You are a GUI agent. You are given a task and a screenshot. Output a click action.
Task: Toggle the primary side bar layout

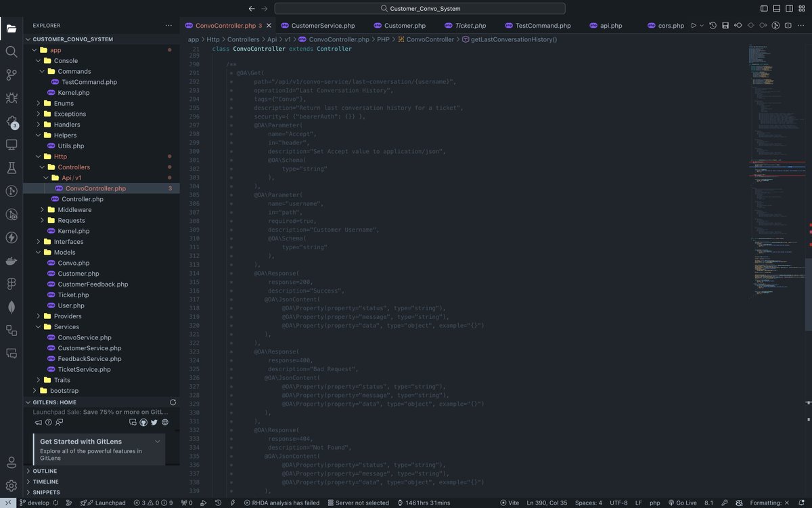click(x=763, y=8)
